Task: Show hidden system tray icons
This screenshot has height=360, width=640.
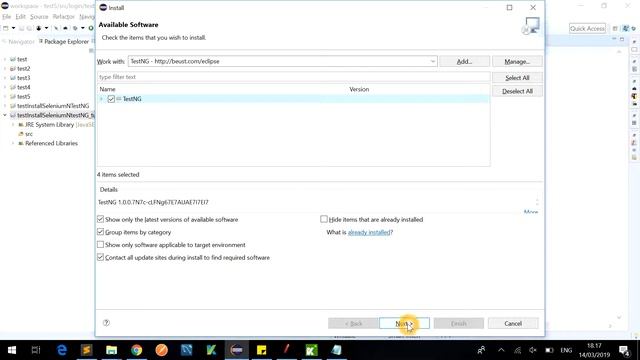Action: click(501, 350)
